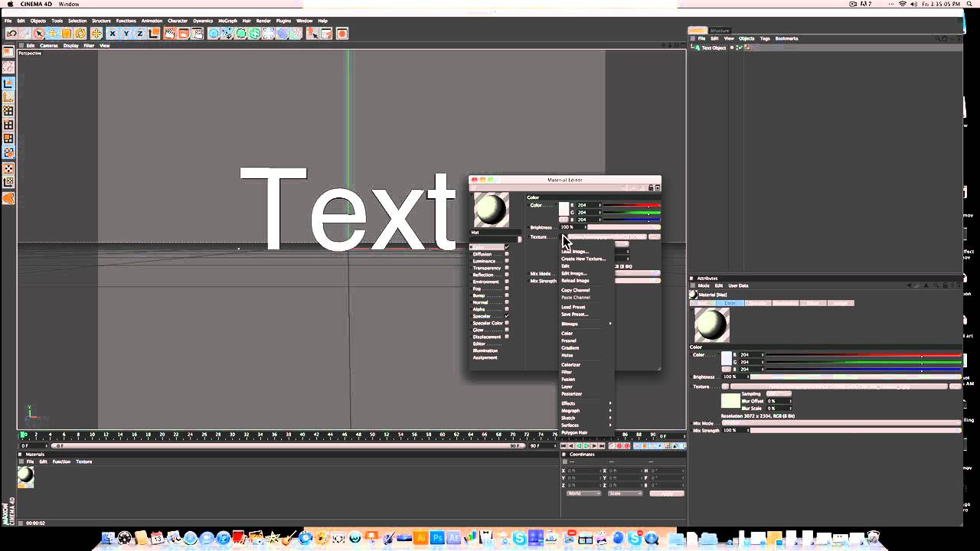This screenshot has width=980, height=551.
Task: Click the blue Cube primitive icon
Action: [x=214, y=34]
